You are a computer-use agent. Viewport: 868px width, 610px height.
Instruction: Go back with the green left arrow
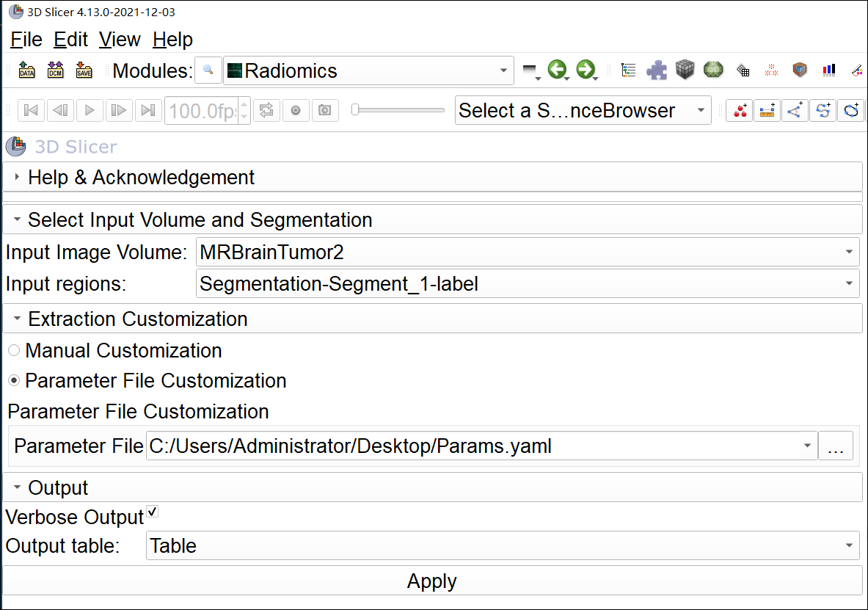point(557,70)
